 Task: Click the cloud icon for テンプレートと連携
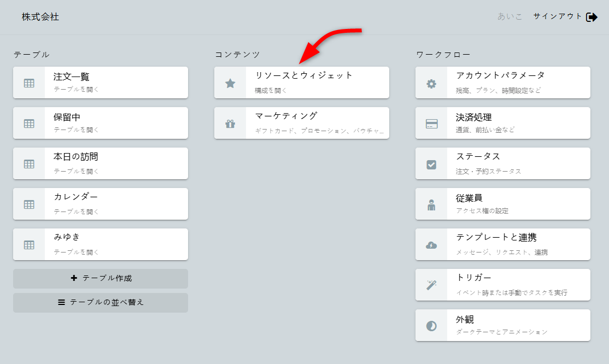click(431, 245)
